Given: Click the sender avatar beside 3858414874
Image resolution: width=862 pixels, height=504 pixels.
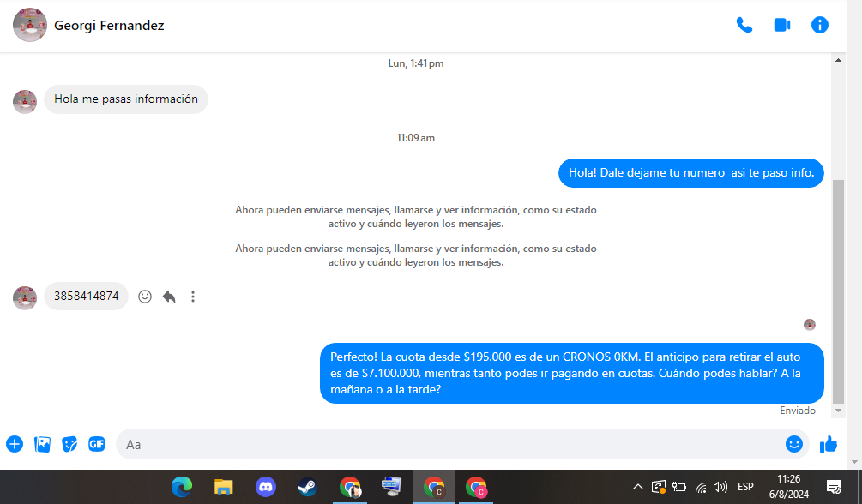Looking at the screenshot, I should (x=25, y=298).
